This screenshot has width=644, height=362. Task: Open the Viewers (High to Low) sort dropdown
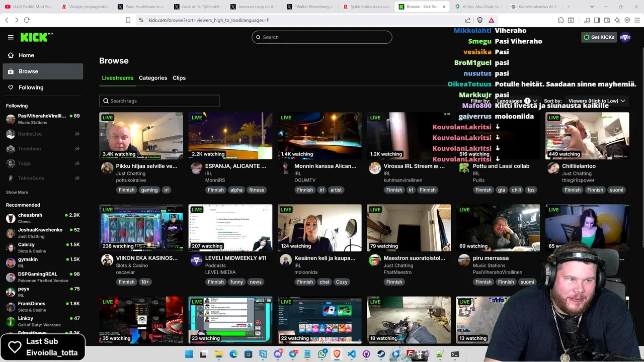597,101
